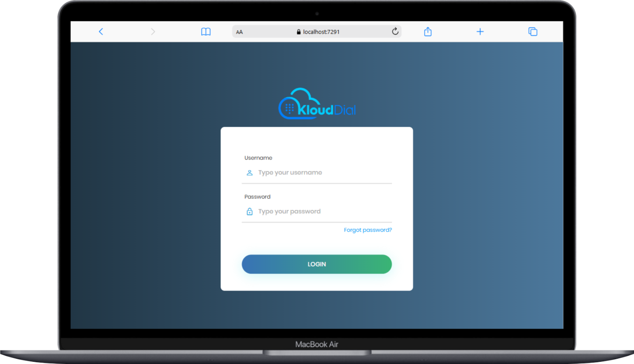Viewport: 634px width, 364px height.
Task: Reload the localhost page
Action: [x=395, y=31]
